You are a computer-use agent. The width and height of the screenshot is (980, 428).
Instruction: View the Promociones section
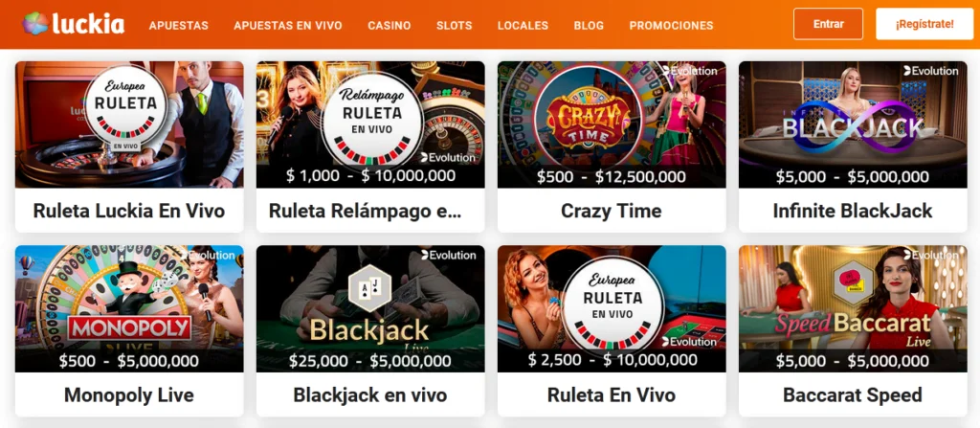click(x=671, y=26)
